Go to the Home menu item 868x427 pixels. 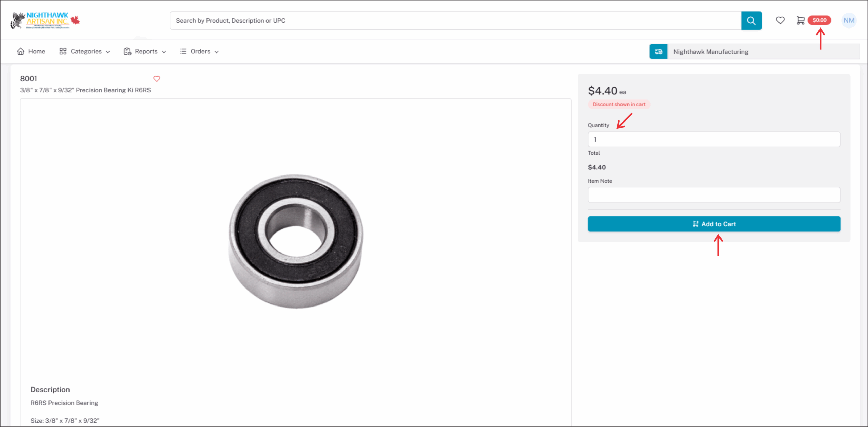click(x=37, y=51)
